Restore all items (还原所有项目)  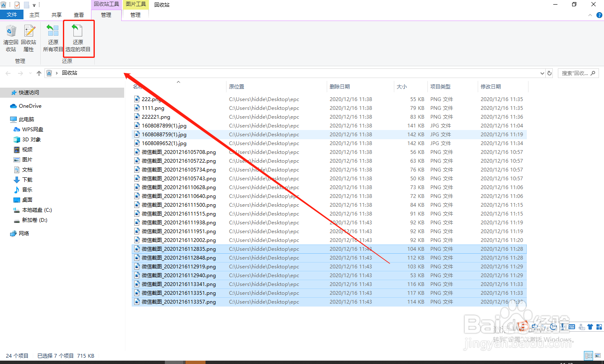pyautogui.click(x=53, y=38)
